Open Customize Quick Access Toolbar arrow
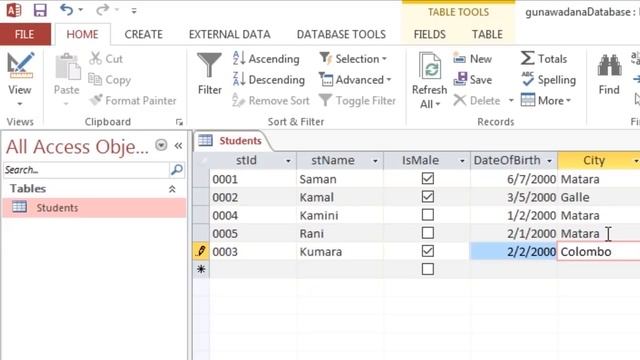The height and width of the screenshot is (360, 640). tap(133, 11)
